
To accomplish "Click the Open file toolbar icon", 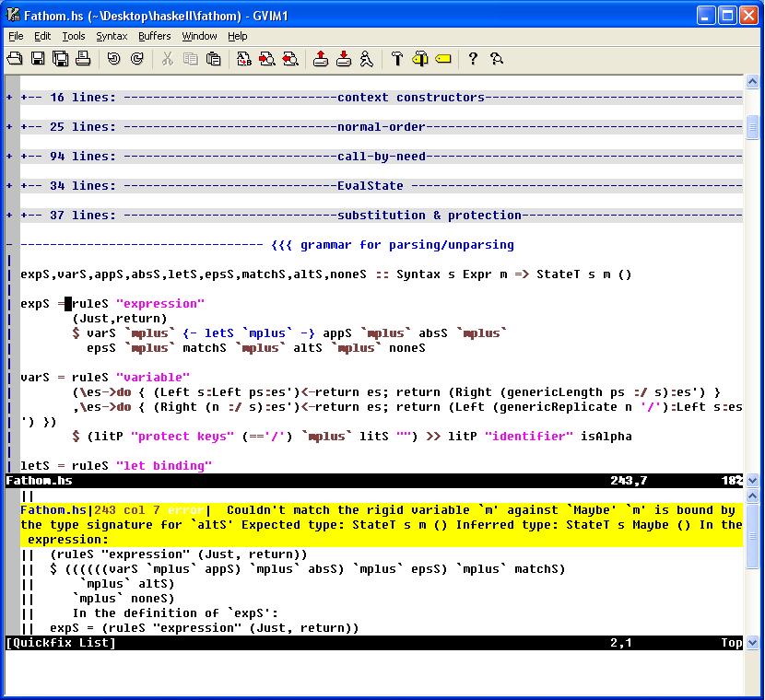I will (16, 59).
